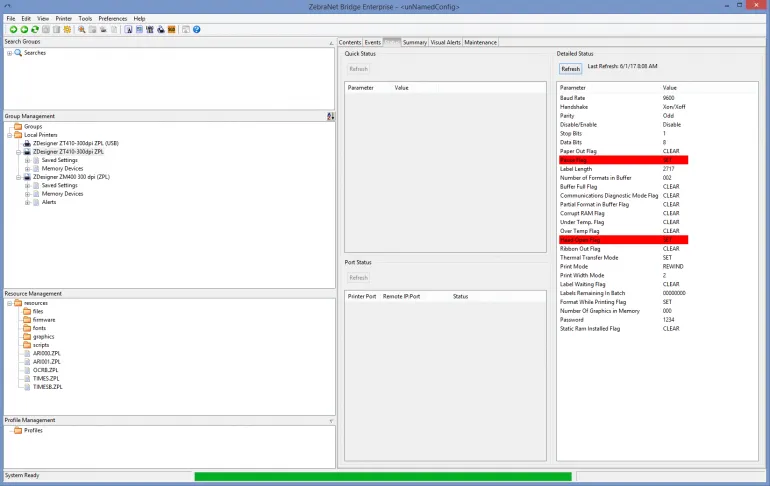Open the File menu

click(x=11, y=19)
